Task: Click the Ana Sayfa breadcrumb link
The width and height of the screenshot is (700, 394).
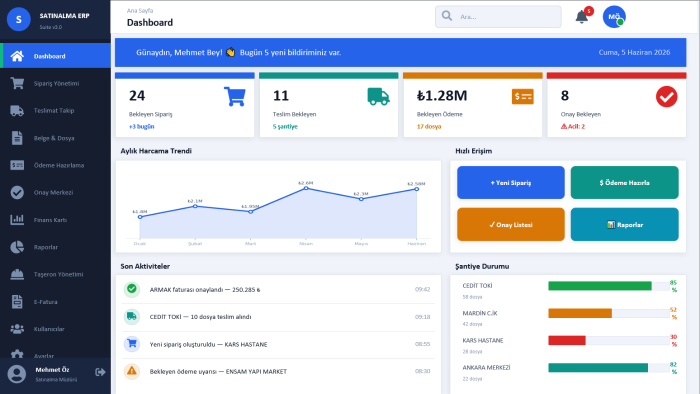Action: click(x=140, y=11)
